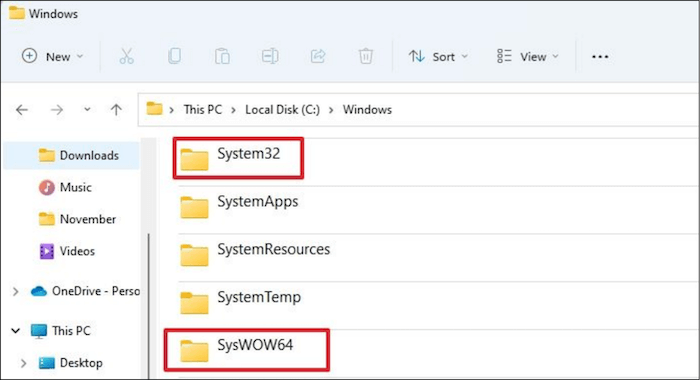The image size is (700, 380).
Task: Click the Delete trash icon
Action: pos(366,56)
